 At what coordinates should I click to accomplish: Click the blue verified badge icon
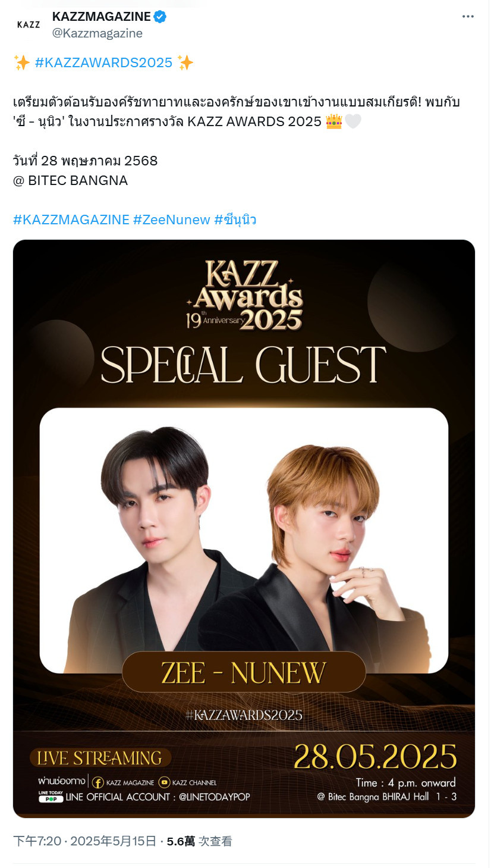tap(160, 17)
